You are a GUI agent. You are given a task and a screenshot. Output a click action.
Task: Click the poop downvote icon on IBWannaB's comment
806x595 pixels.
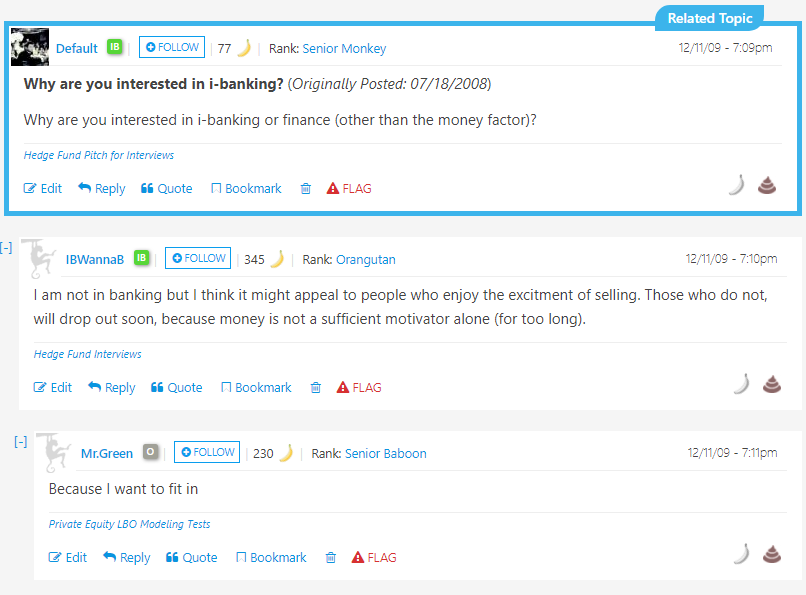click(771, 384)
